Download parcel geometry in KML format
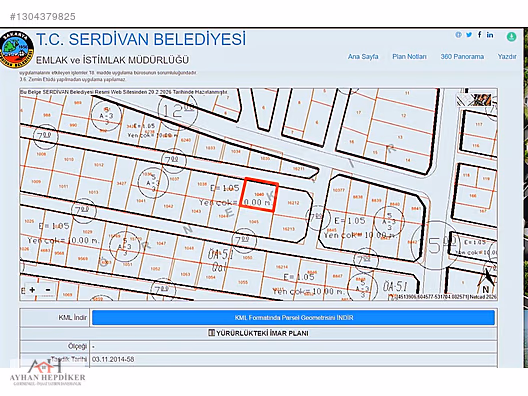 click(293, 318)
